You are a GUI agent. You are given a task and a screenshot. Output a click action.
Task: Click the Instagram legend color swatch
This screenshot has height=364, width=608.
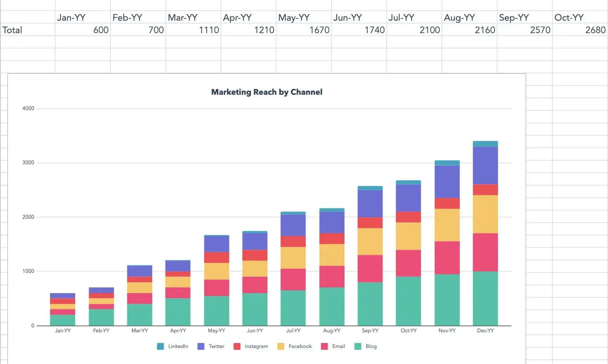tap(237, 346)
